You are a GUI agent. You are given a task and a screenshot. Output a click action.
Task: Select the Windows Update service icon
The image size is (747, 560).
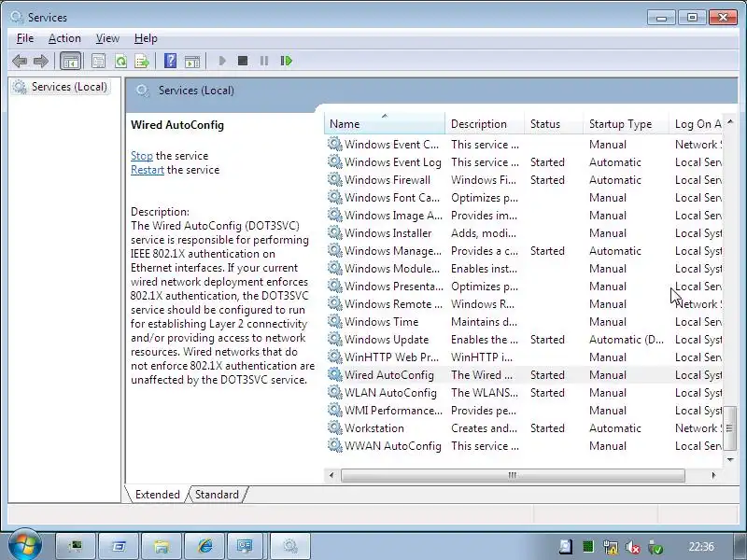pos(335,339)
